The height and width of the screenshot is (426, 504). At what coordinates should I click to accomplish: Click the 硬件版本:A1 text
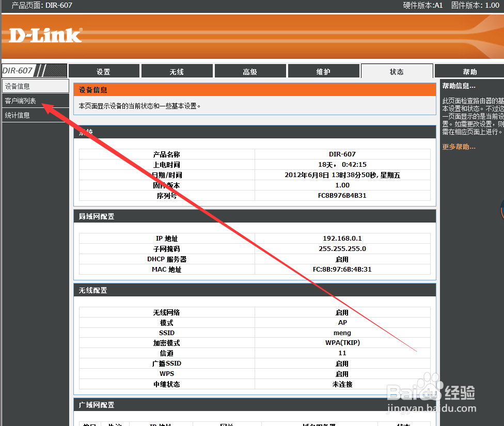click(423, 5)
